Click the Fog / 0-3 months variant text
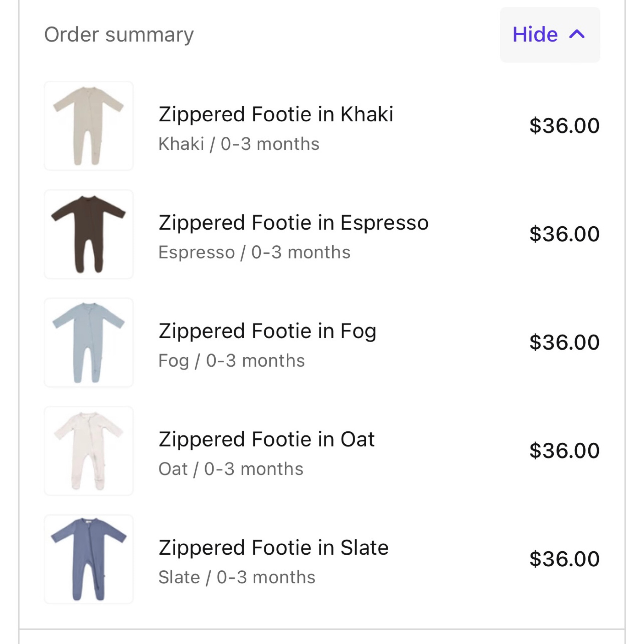 click(x=231, y=361)
